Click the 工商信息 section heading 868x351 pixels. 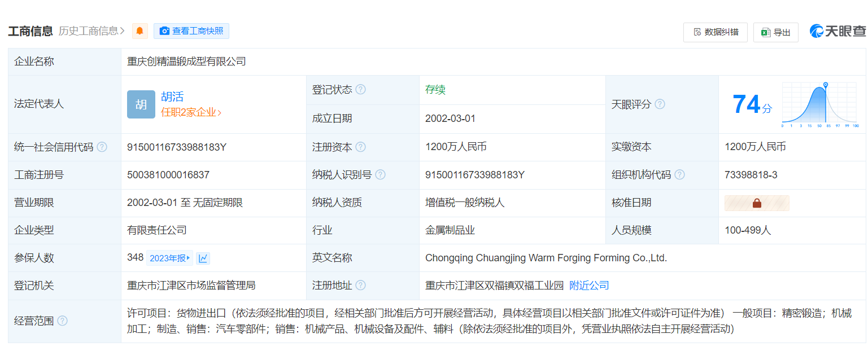(30, 31)
